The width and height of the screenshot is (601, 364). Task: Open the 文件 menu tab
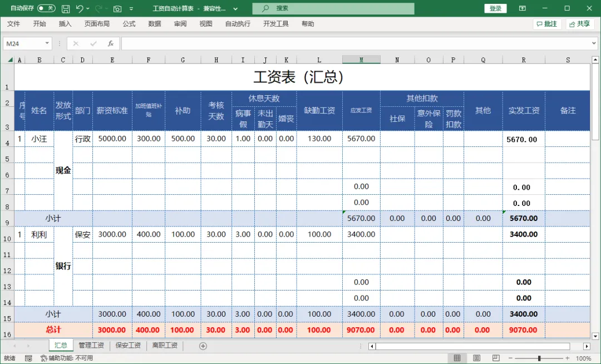13,24
